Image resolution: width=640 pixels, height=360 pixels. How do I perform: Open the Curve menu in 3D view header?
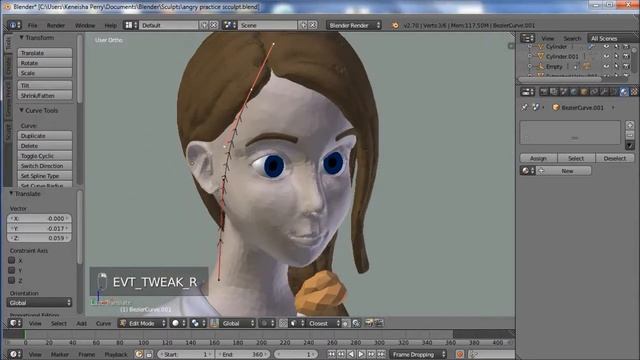point(103,323)
